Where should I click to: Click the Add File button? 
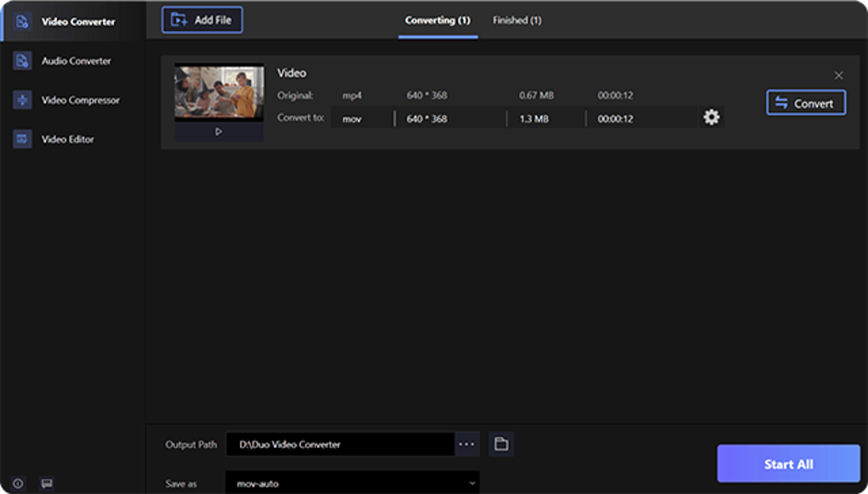[x=202, y=20]
